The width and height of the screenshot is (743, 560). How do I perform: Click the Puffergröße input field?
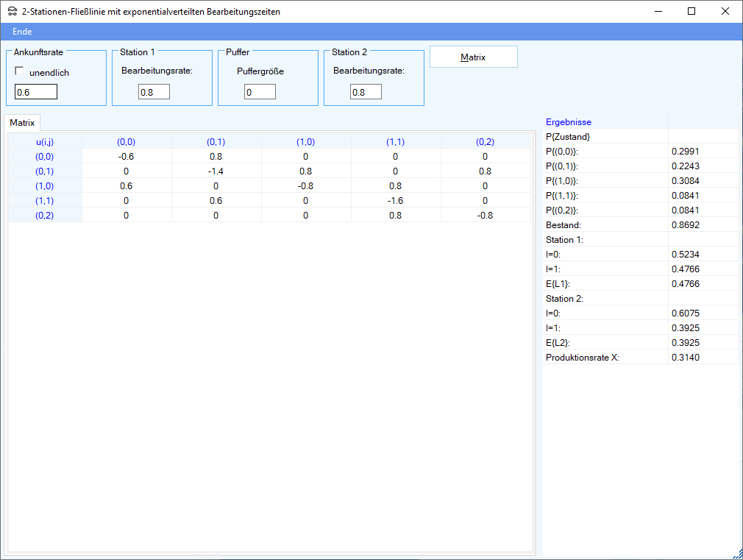click(x=260, y=92)
